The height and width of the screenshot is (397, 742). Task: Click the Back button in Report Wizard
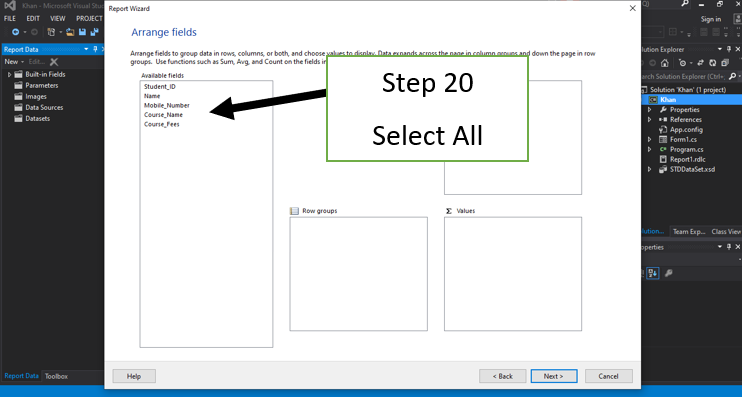point(503,376)
